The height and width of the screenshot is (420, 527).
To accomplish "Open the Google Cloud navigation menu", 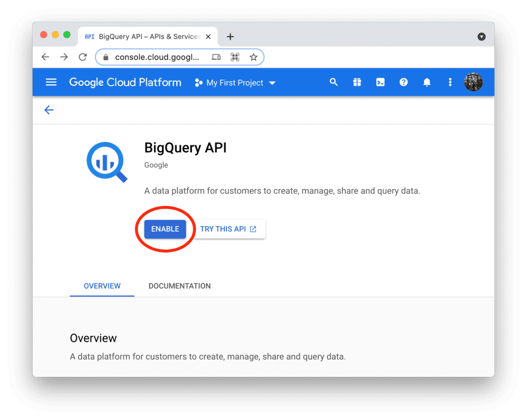I will point(51,82).
